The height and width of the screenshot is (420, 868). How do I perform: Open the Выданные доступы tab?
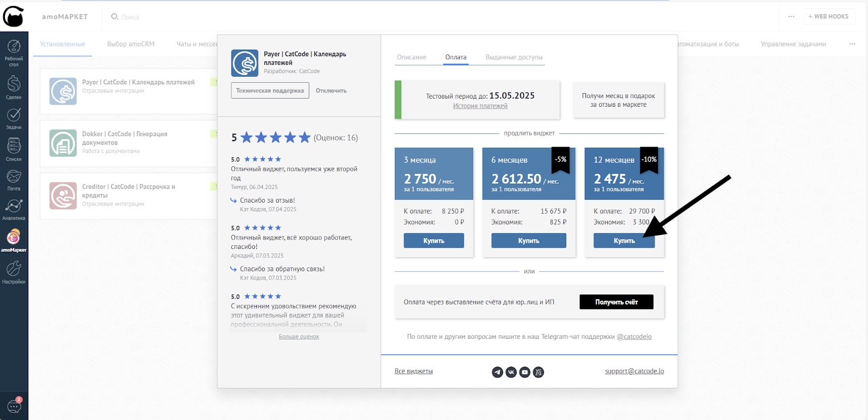coord(514,57)
